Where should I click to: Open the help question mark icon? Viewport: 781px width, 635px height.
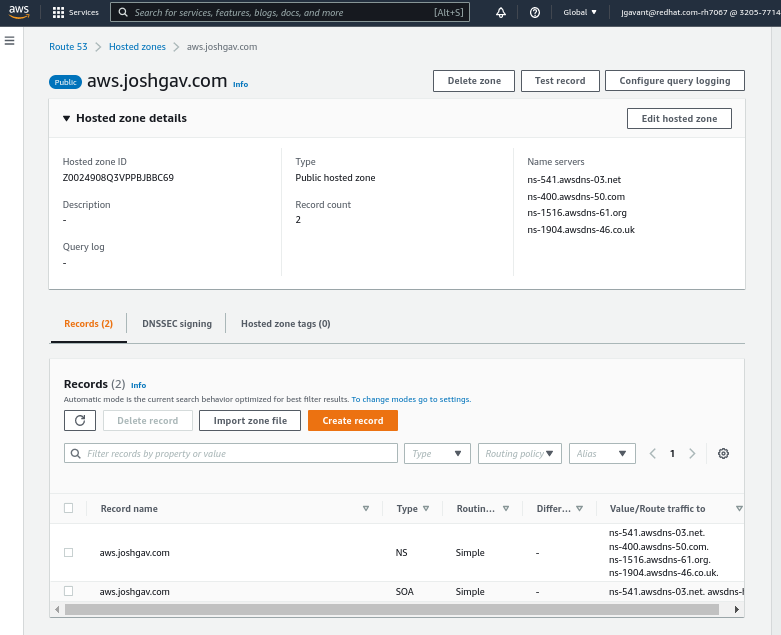tap(535, 13)
